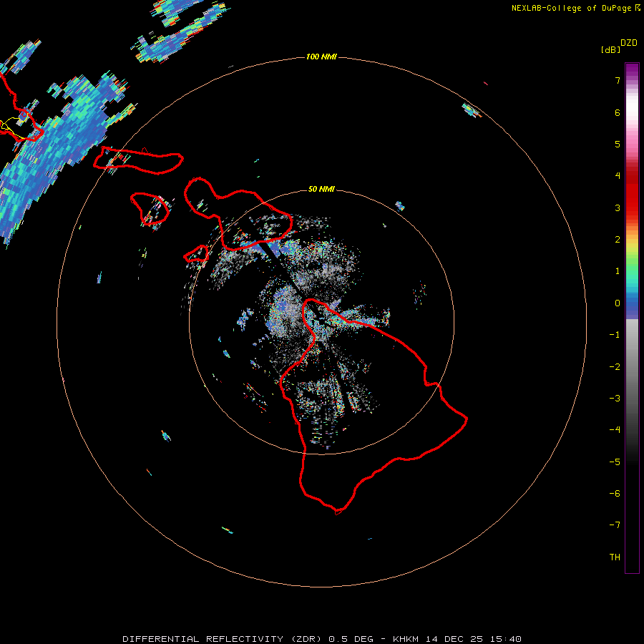Click the -4 value on the scale
This screenshot has width=644, height=644.
[x=615, y=429]
